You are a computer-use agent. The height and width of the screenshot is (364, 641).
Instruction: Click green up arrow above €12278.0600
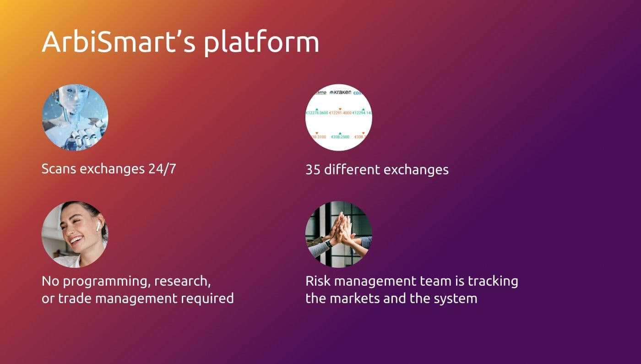pyautogui.click(x=317, y=109)
